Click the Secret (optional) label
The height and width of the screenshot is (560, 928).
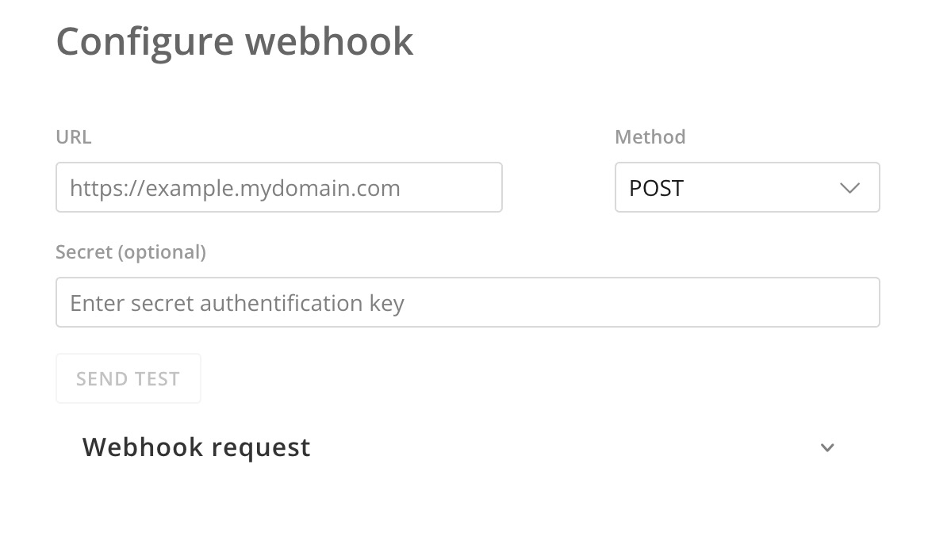tap(131, 252)
